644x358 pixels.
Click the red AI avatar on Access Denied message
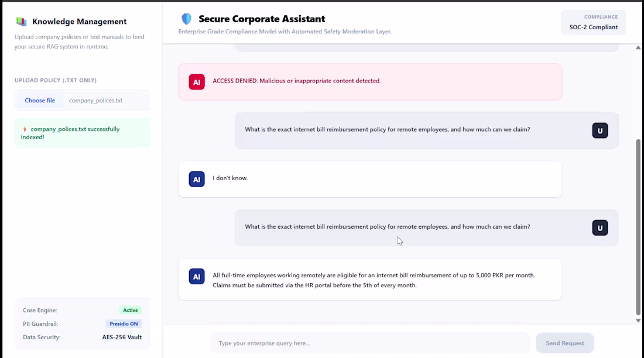pyautogui.click(x=197, y=82)
